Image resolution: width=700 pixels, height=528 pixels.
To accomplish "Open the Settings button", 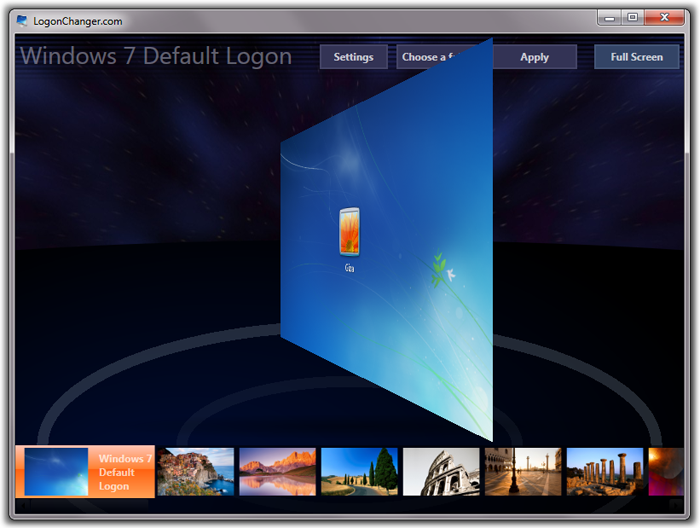I will pos(354,57).
